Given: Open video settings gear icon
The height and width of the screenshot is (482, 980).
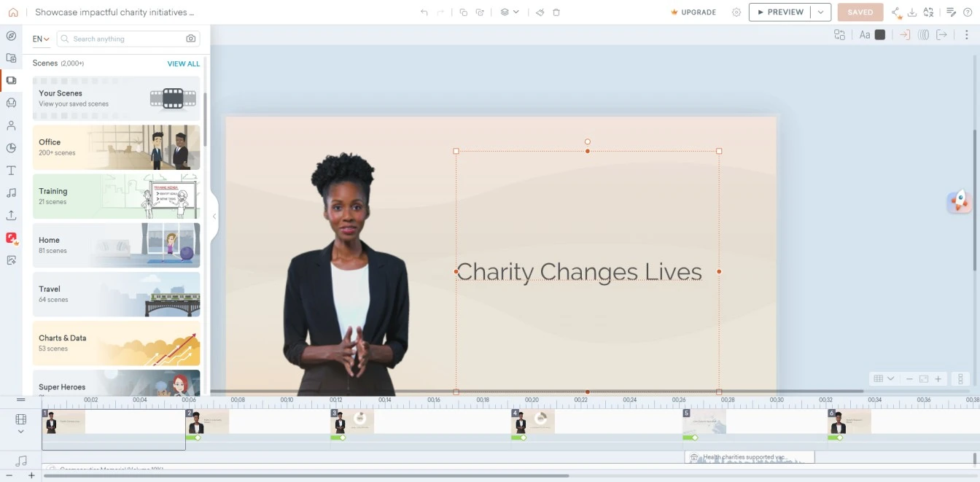Looking at the screenshot, I should click(x=736, y=12).
